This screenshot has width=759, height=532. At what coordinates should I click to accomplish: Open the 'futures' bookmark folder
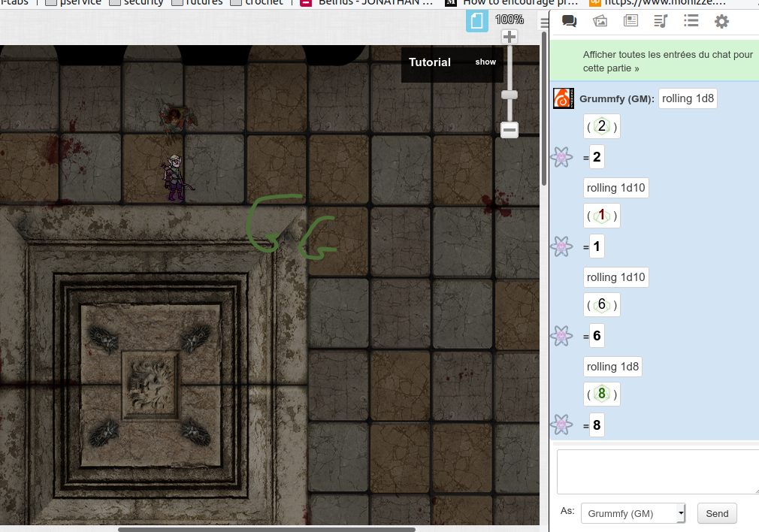(198, 2)
